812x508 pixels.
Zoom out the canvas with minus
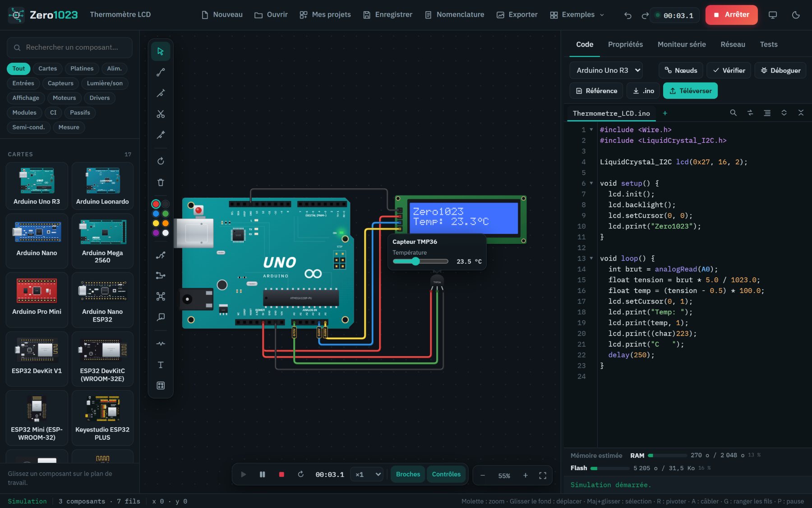(x=483, y=475)
